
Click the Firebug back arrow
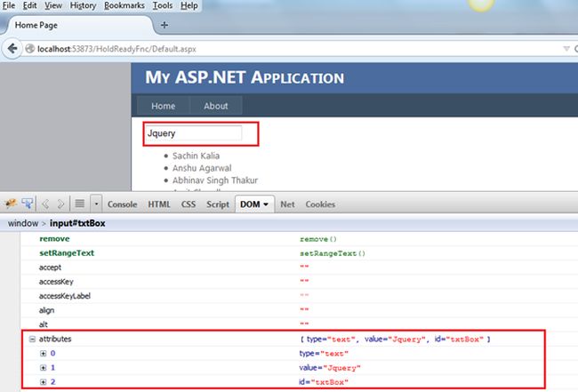(x=46, y=204)
